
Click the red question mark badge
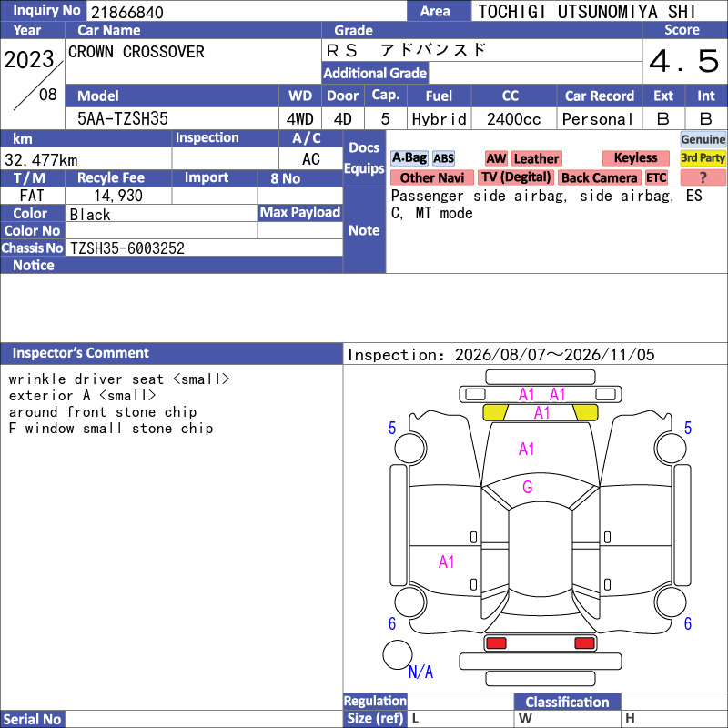pos(703,177)
